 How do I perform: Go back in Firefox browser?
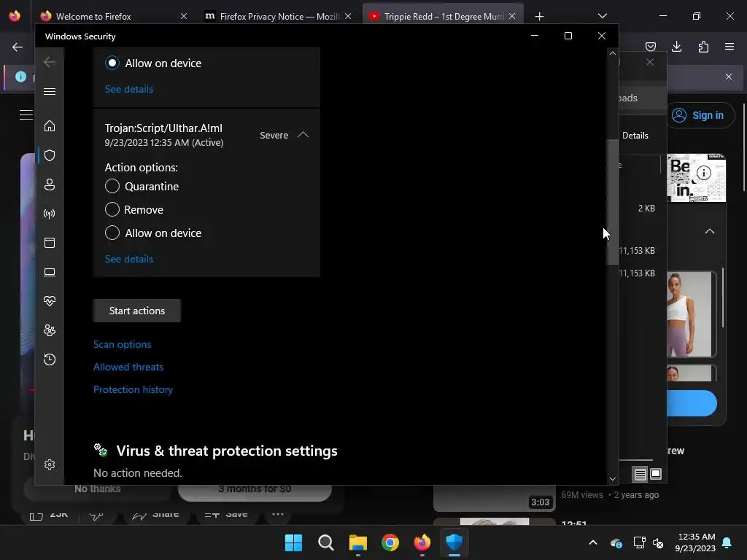coord(18,47)
